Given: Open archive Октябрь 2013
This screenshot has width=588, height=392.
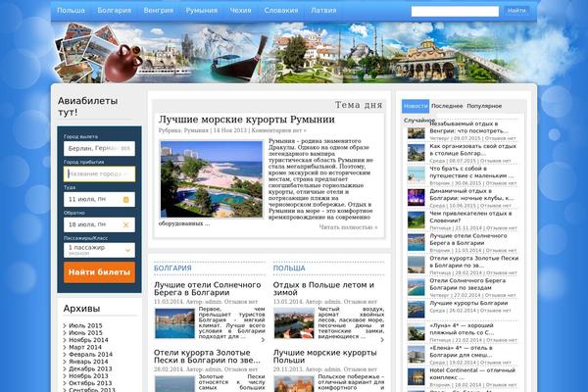Looking at the screenshot, I should [90, 383].
